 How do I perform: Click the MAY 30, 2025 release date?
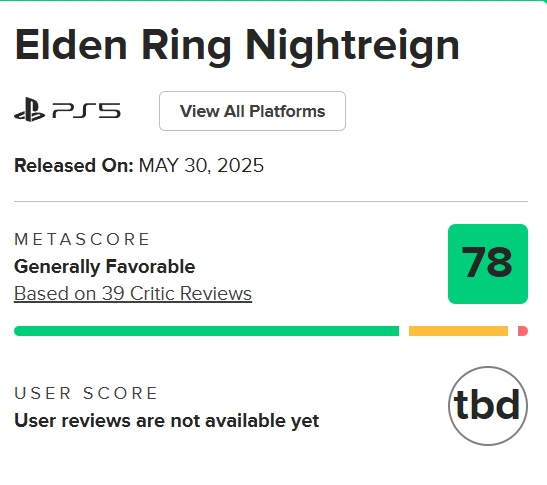coord(201,165)
